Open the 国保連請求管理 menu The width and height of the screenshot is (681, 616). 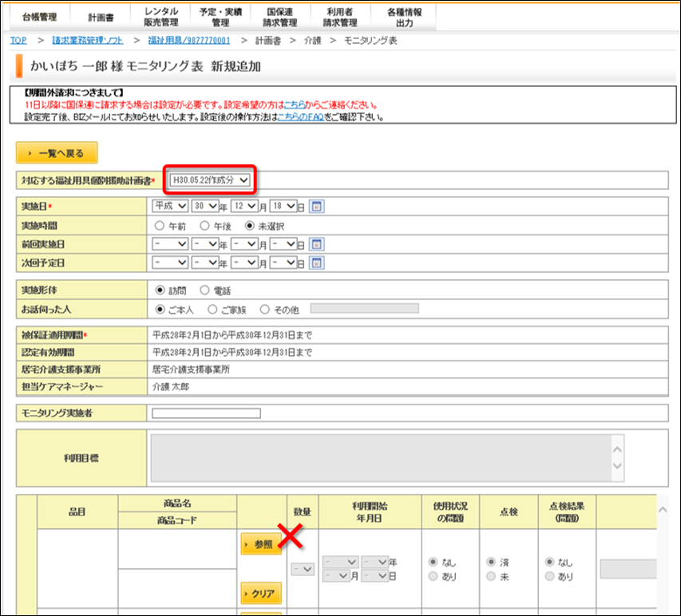pos(280,17)
